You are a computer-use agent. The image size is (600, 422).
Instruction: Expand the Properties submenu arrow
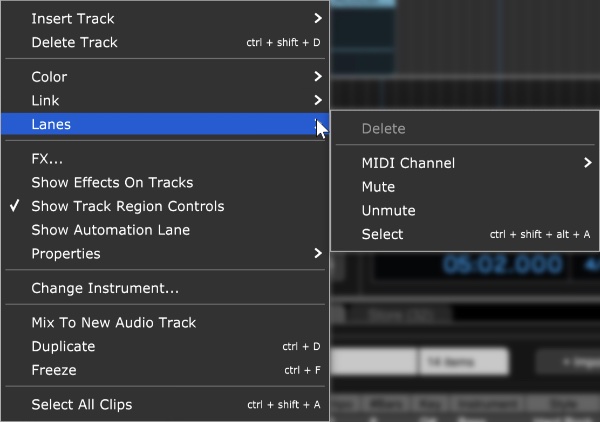318,253
